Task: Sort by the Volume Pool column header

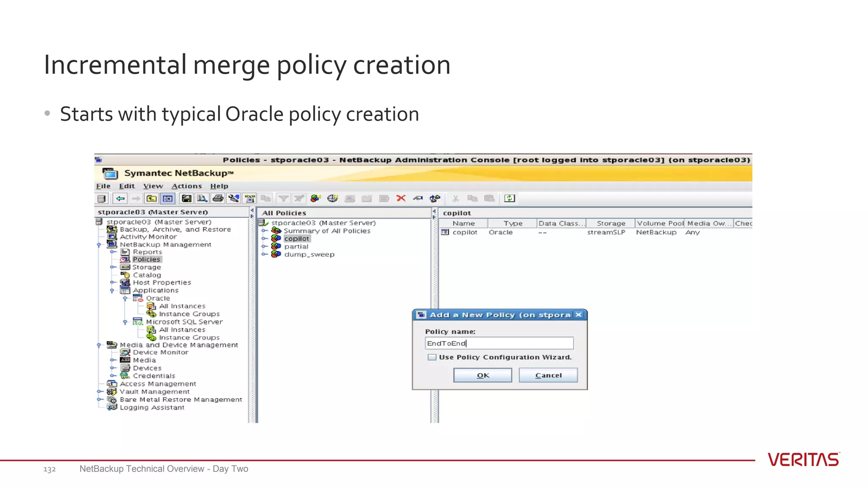Action: (x=660, y=223)
